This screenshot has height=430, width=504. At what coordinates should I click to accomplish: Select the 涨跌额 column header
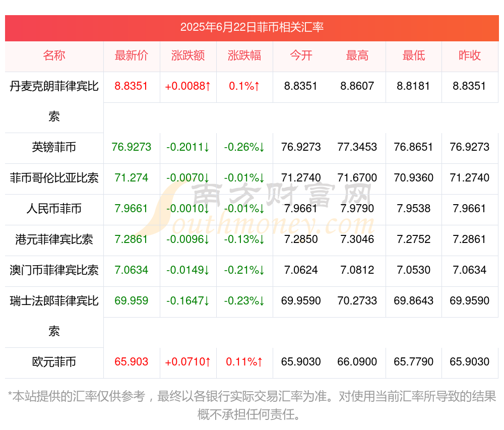188,55
